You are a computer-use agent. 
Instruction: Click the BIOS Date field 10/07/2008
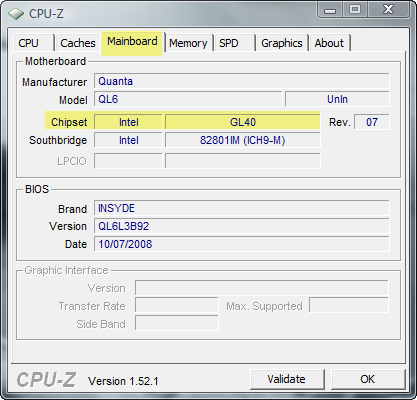point(242,244)
